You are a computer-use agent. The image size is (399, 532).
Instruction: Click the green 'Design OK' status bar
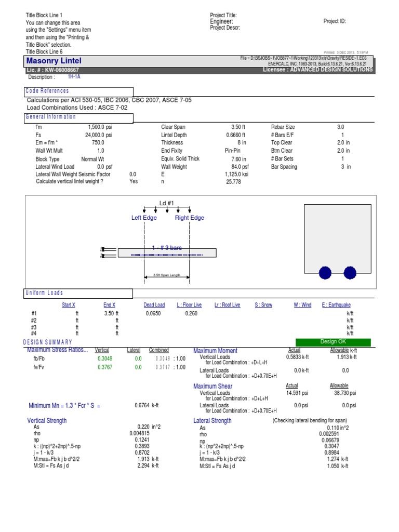click(333, 342)
